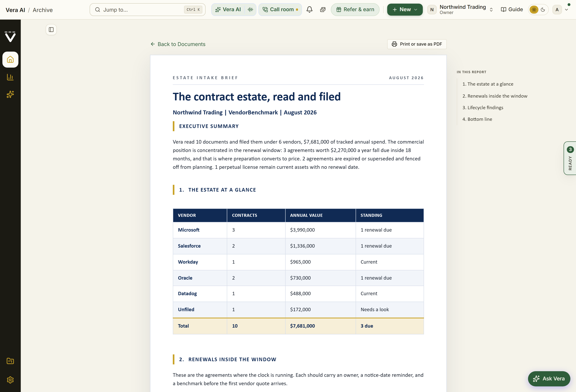Open Refer & earn

[355, 10]
